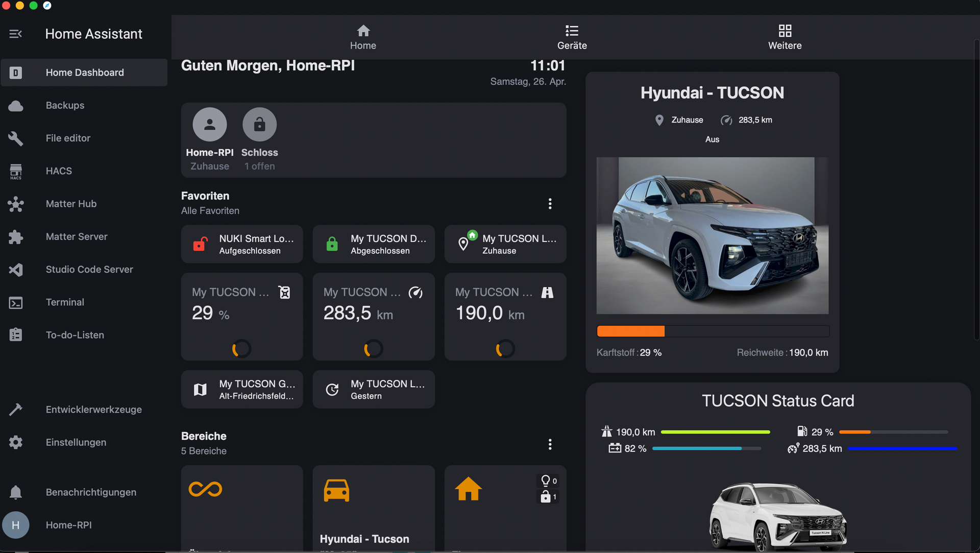The image size is (980, 553).
Task: Open Benachrichtigungen bell icon
Action: coord(16,492)
